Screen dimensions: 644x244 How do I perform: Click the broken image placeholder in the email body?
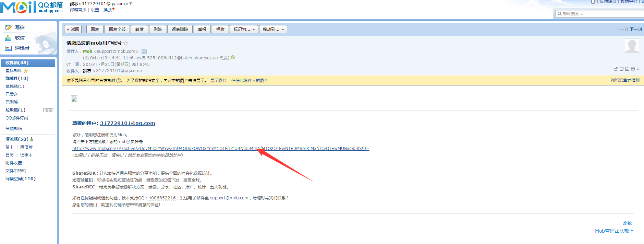(x=74, y=99)
